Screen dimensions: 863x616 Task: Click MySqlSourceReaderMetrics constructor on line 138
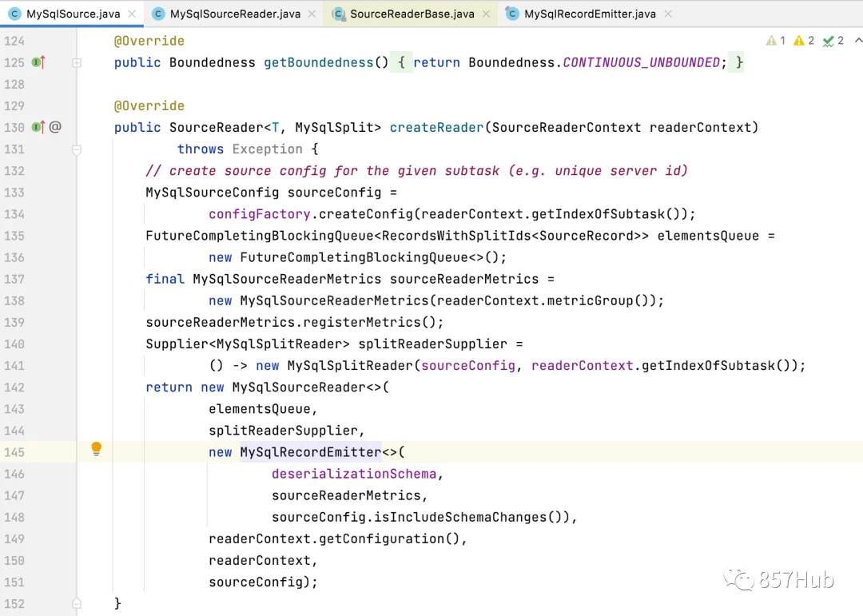pyautogui.click(x=334, y=301)
